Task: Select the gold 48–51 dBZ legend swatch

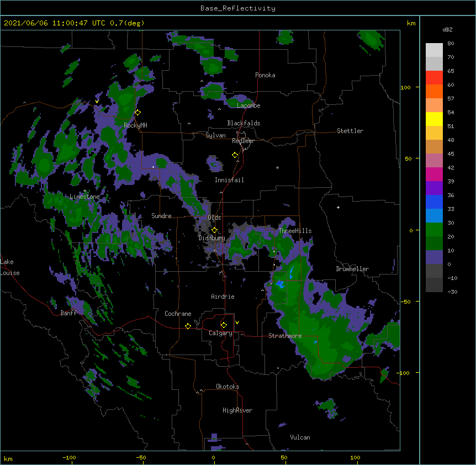Action: [434, 133]
